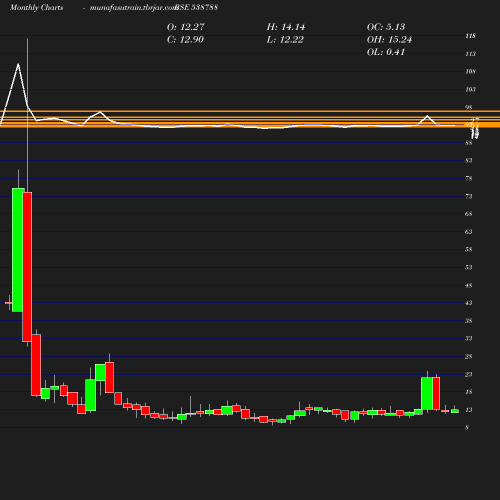Click the 23 price axis label
500x500 pixels.
click(469, 374)
